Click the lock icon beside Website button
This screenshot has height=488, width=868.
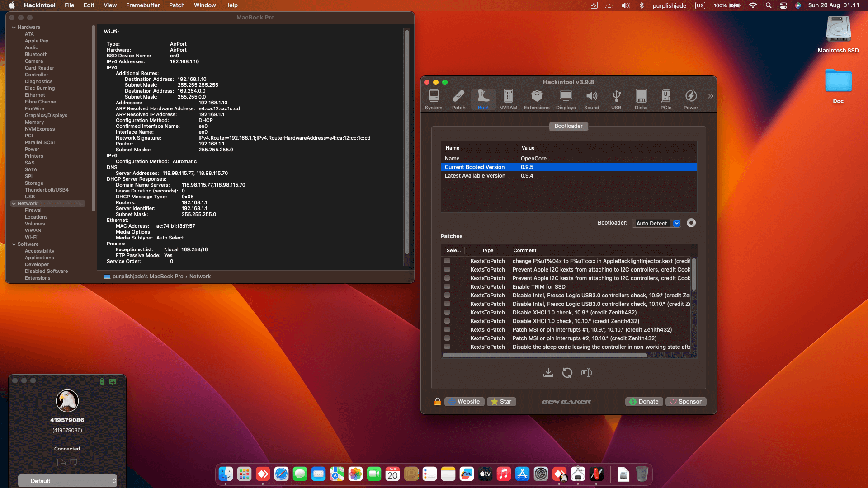437,402
